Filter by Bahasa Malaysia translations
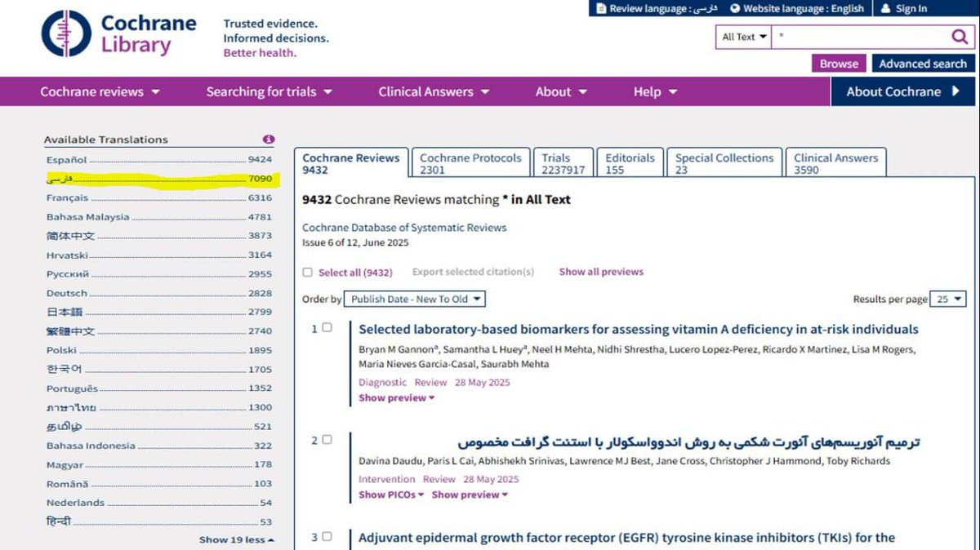This screenshot has height=550, width=980. coord(159,217)
